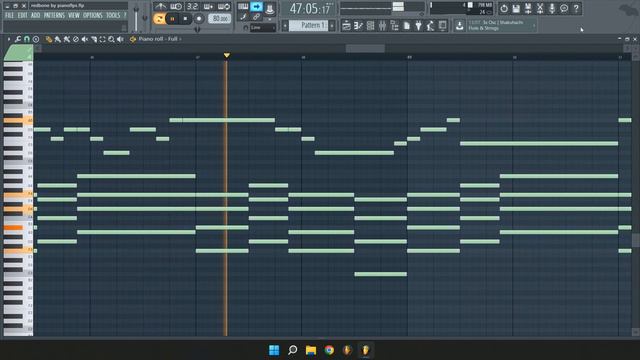Open the Piano roll window icon
This screenshot has height=360, width=640.
pyautogui.click(x=358, y=26)
